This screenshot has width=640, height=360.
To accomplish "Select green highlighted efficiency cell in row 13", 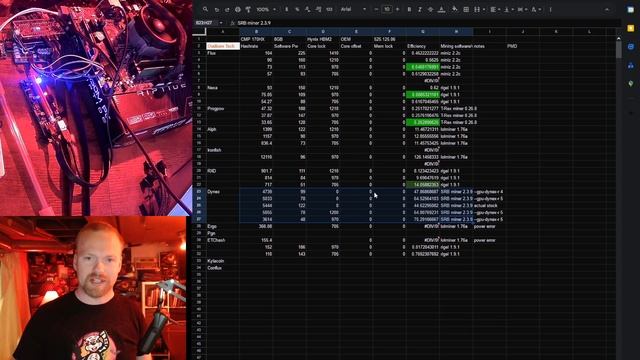I will pos(423,122).
